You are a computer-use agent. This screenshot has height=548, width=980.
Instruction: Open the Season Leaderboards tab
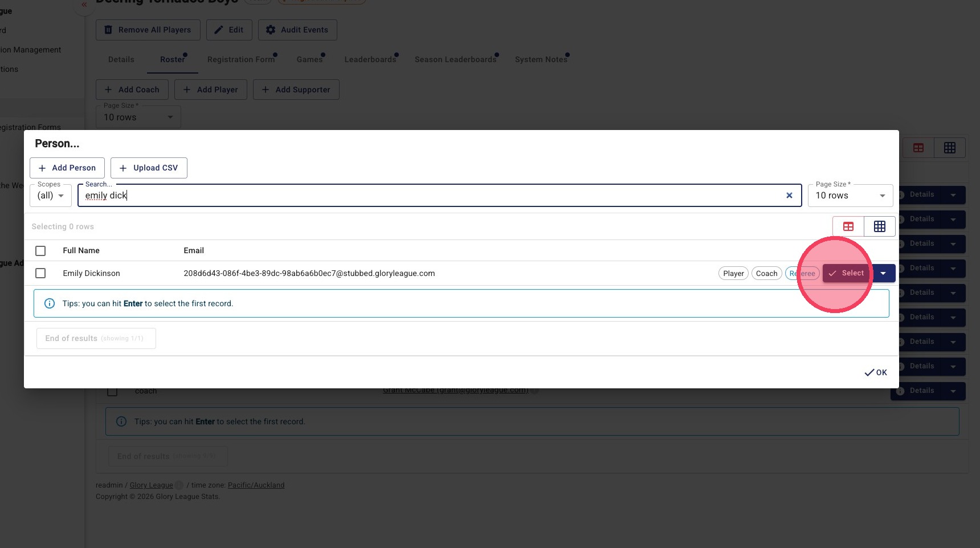[x=456, y=59]
